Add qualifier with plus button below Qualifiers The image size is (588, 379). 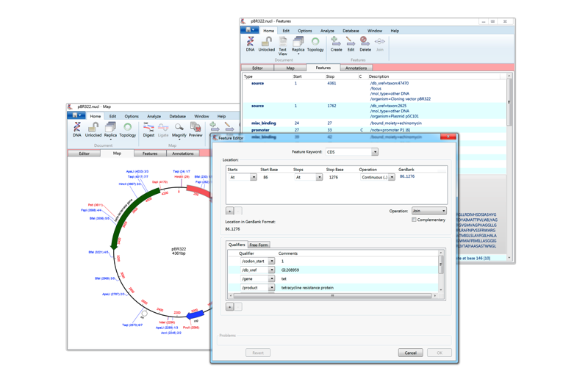[230, 307]
